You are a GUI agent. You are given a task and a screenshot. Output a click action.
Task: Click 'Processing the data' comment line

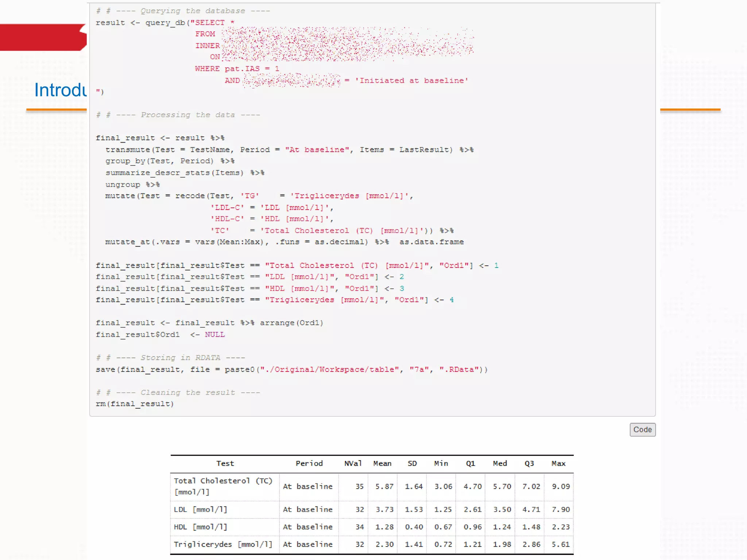coord(178,115)
